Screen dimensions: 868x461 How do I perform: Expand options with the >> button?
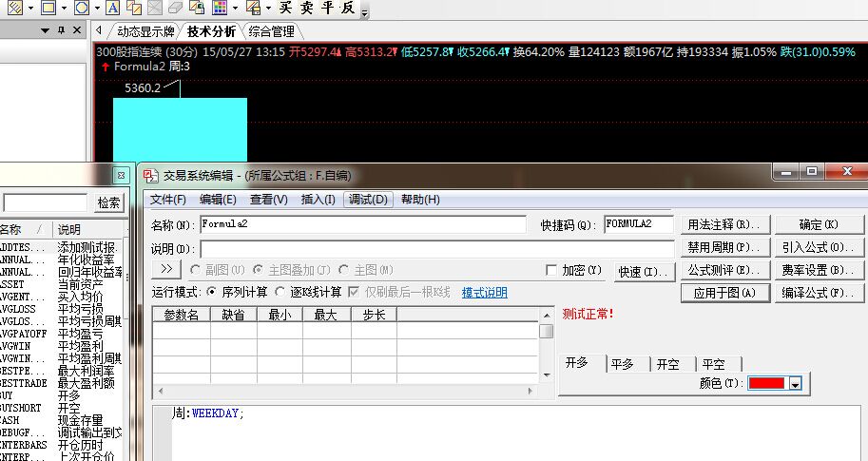point(165,271)
